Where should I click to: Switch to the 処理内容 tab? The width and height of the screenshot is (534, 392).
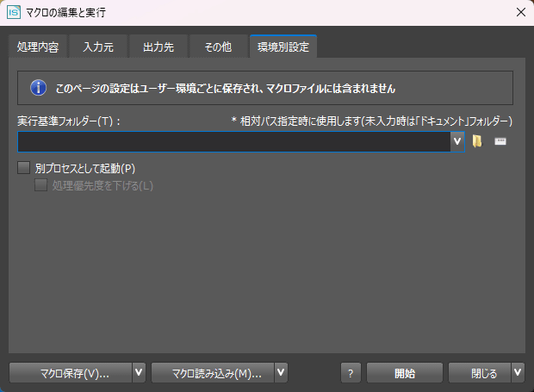(x=38, y=47)
